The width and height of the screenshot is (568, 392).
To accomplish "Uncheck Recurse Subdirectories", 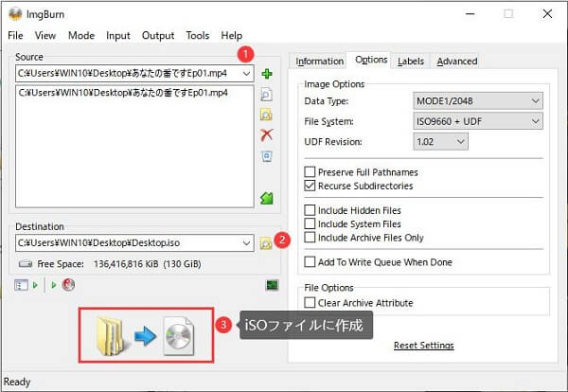I will [x=310, y=186].
